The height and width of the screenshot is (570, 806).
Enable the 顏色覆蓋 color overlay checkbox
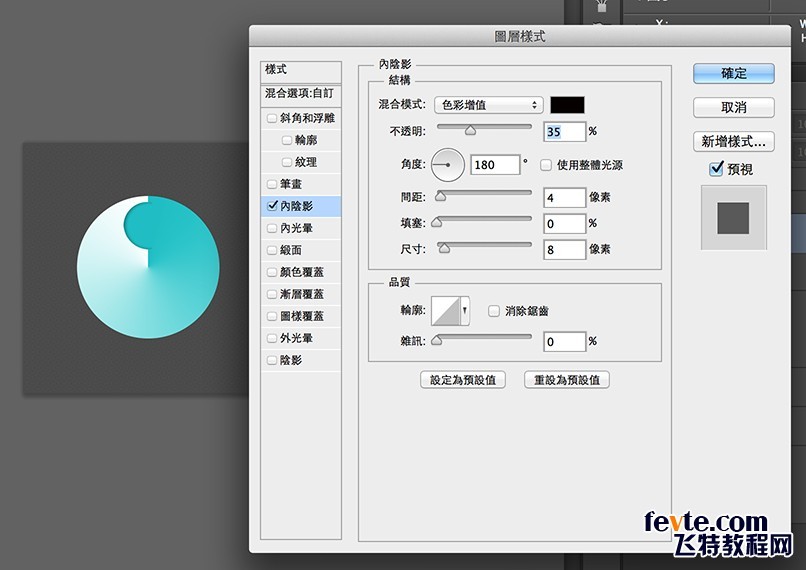[x=272, y=272]
